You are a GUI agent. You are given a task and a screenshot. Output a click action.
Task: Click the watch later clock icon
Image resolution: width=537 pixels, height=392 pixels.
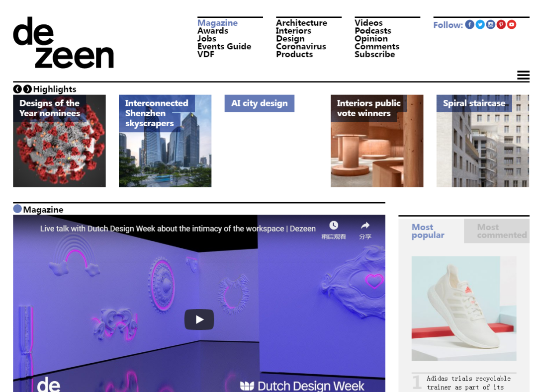tap(334, 226)
